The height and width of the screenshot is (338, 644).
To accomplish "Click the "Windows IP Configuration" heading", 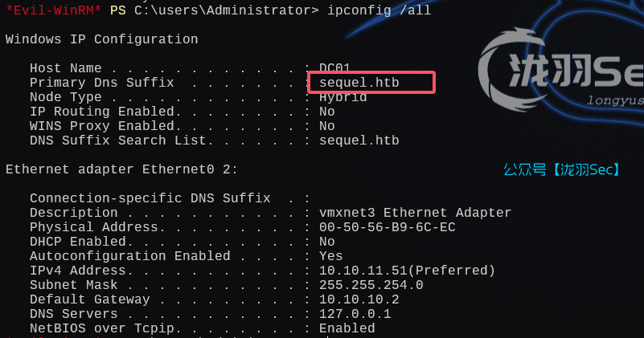I will click(x=101, y=39).
